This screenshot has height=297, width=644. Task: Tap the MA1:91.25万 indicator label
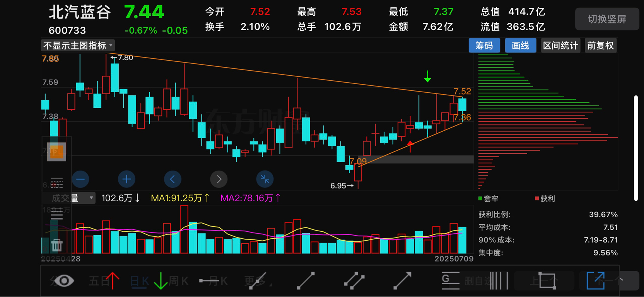pos(180,198)
